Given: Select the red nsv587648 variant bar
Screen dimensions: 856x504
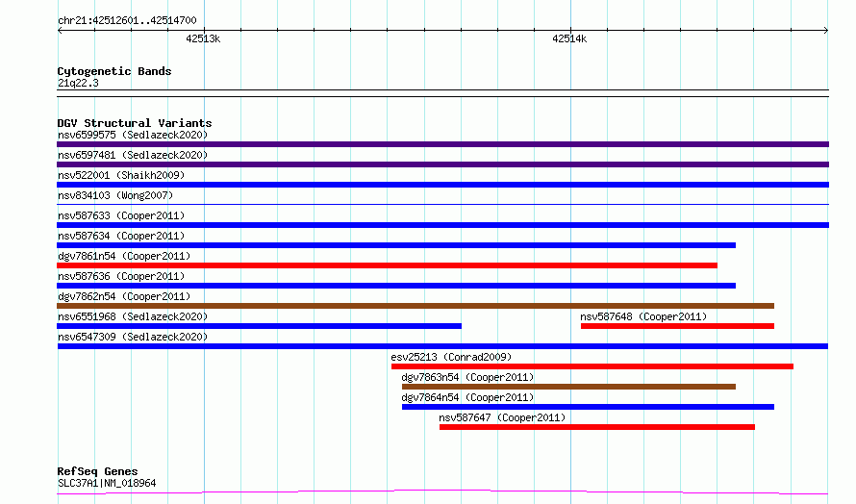Looking at the screenshot, I should pyautogui.click(x=677, y=326).
